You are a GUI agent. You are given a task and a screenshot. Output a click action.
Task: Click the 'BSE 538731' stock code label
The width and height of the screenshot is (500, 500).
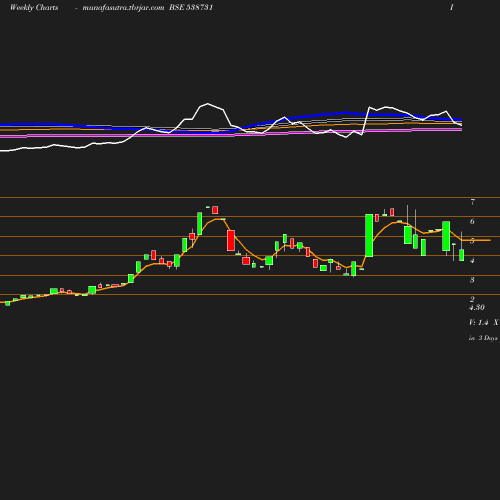[191, 8]
